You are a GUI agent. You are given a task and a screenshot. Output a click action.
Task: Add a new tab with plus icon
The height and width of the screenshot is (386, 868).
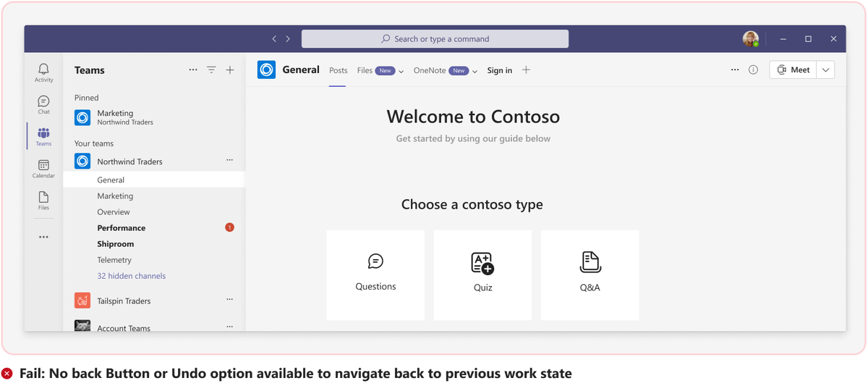pyautogui.click(x=526, y=70)
